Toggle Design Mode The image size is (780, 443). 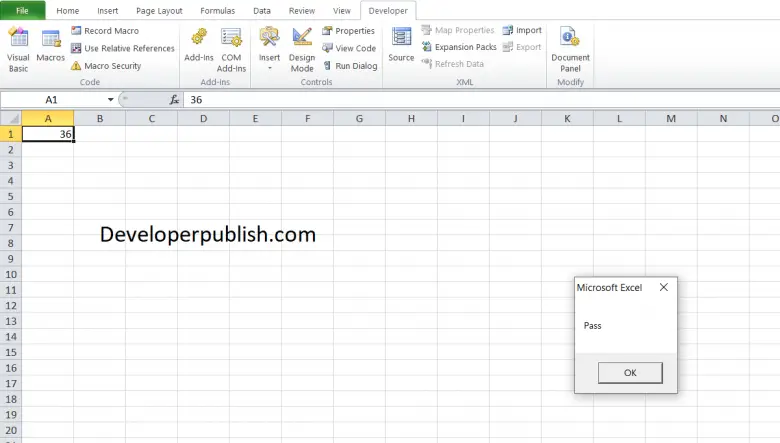(302, 48)
